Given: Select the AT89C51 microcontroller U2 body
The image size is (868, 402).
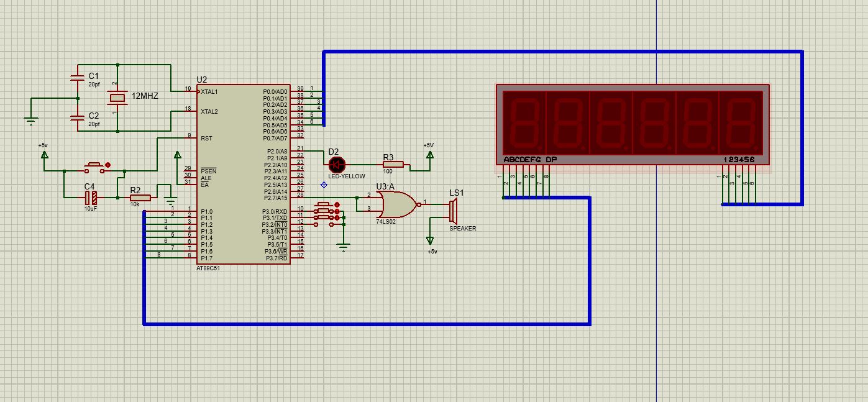Looking at the screenshot, I should click(x=244, y=175).
